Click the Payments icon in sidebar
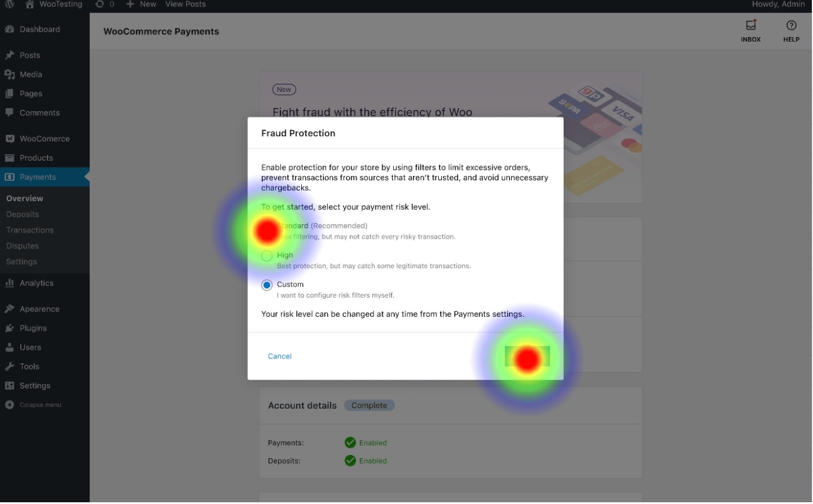813x504 pixels. click(x=9, y=177)
